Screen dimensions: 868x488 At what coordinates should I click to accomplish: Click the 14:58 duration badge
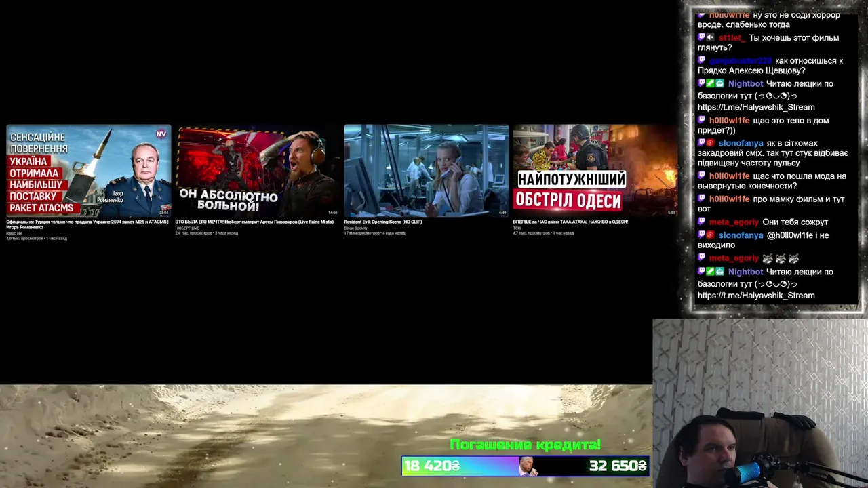[x=332, y=213]
